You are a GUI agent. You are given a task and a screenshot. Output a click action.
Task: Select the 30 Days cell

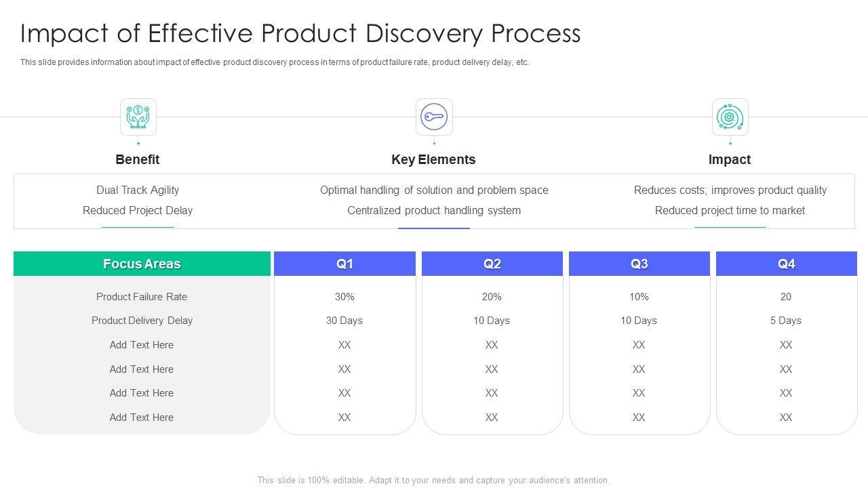click(x=344, y=321)
